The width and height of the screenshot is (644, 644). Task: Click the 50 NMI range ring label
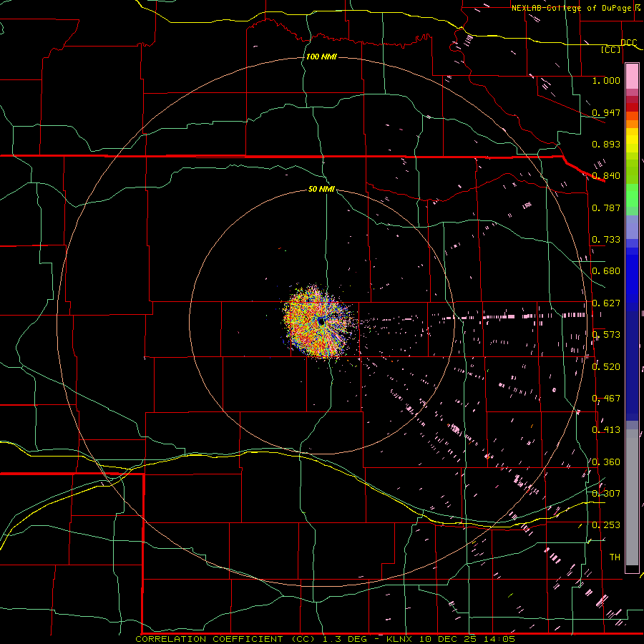(x=321, y=189)
